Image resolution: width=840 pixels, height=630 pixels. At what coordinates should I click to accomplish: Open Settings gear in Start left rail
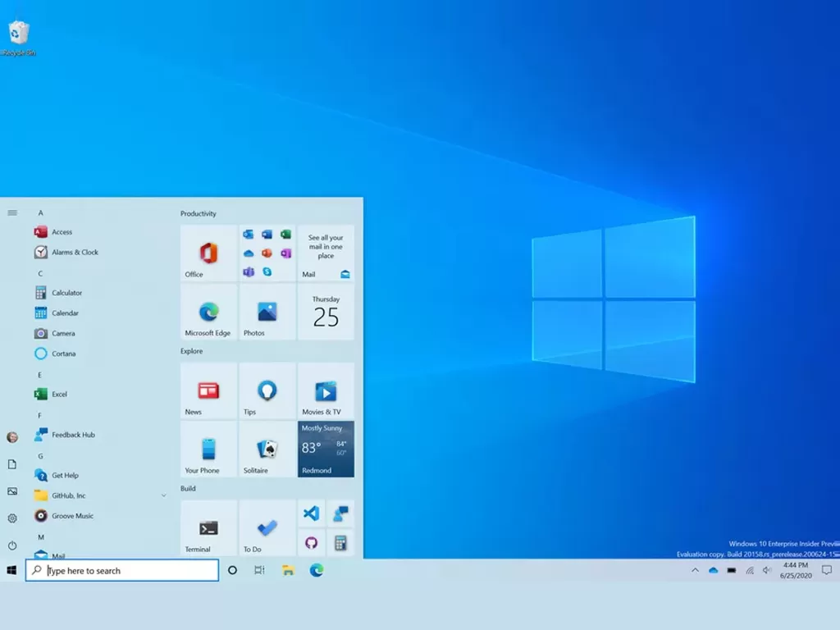click(x=12, y=518)
